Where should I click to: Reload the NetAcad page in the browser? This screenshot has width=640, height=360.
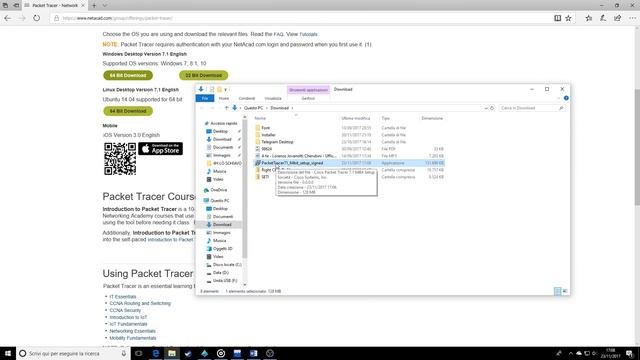click(37, 18)
